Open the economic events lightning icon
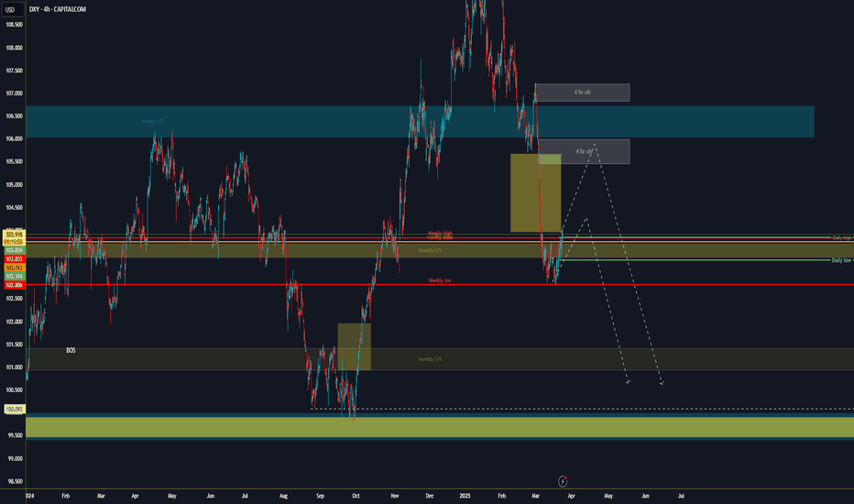Image resolution: width=854 pixels, height=504 pixels. (563, 481)
